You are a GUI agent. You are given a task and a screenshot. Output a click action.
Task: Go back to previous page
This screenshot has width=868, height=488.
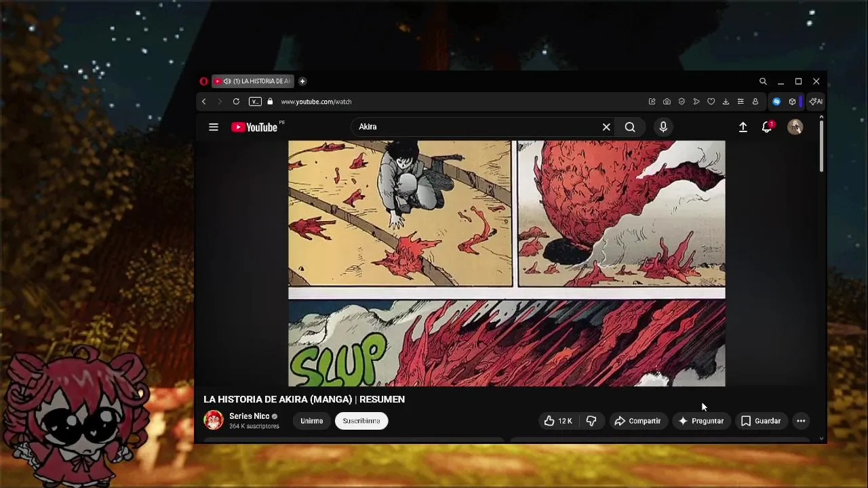pyautogui.click(x=203, y=102)
